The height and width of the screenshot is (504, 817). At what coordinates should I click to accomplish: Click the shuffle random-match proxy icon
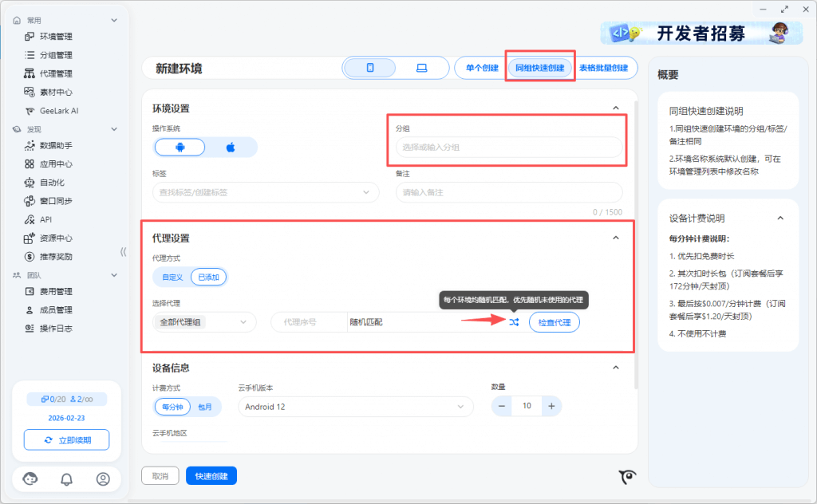click(x=514, y=322)
